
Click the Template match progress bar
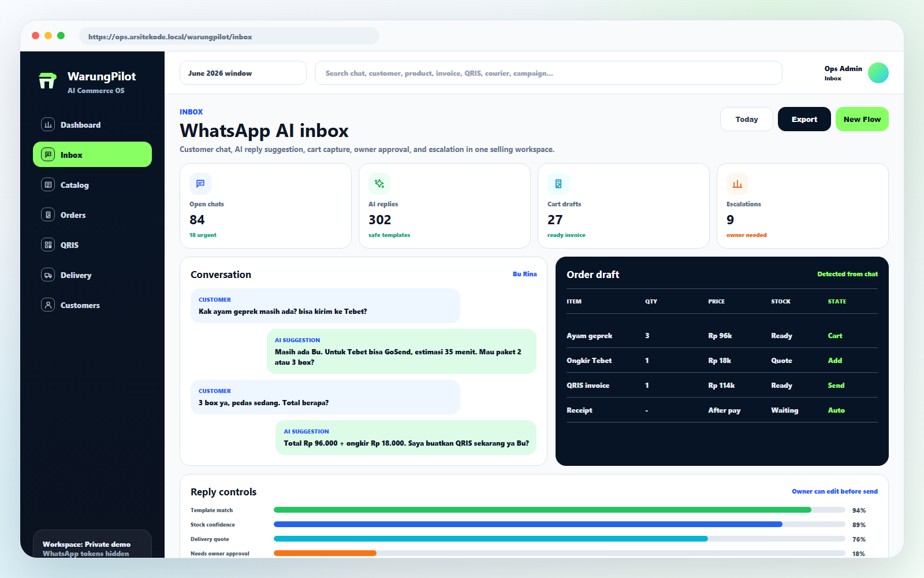[560, 510]
